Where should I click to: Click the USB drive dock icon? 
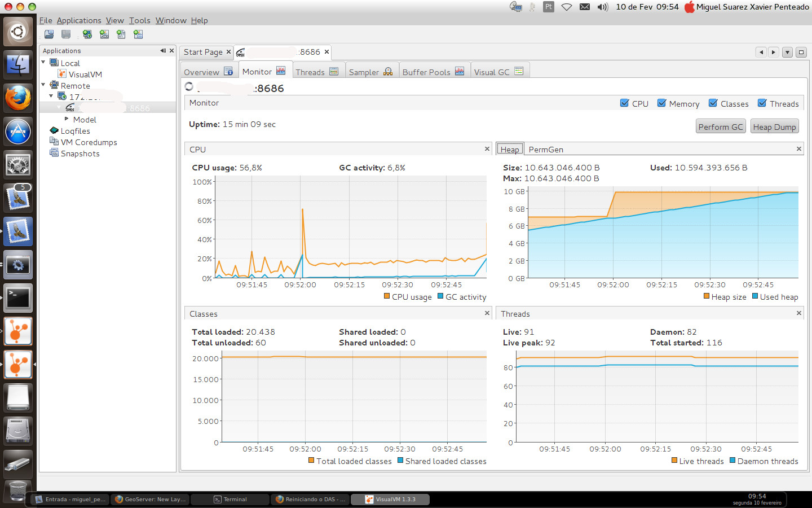[x=18, y=464]
